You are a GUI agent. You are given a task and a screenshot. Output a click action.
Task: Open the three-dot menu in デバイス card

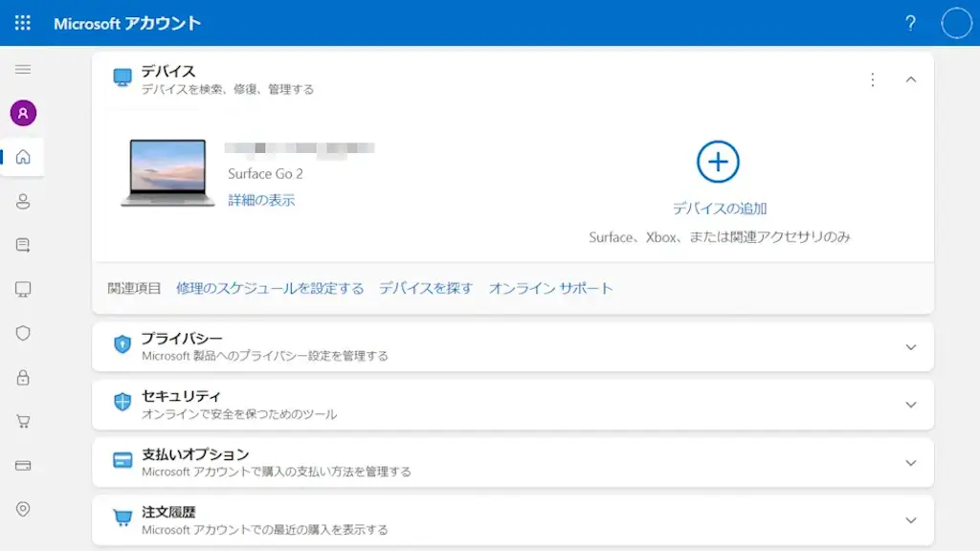872,80
